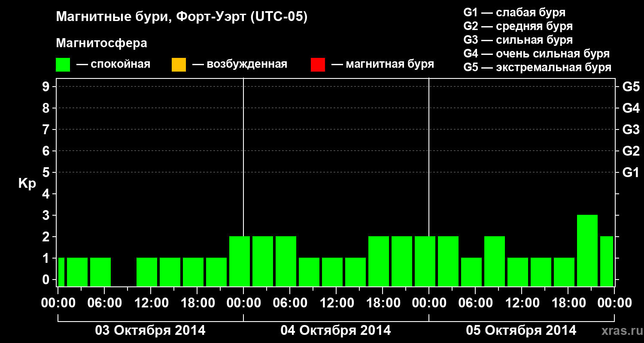The width and height of the screenshot is (644, 343).
Task: Click legend line 'G4 — очень сильная буря'
Action: tap(537, 54)
